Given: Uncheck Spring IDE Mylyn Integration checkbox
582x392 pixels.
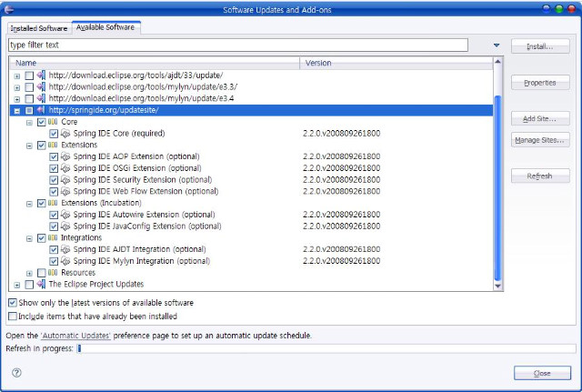Looking at the screenshot, I should click(54, 261).
